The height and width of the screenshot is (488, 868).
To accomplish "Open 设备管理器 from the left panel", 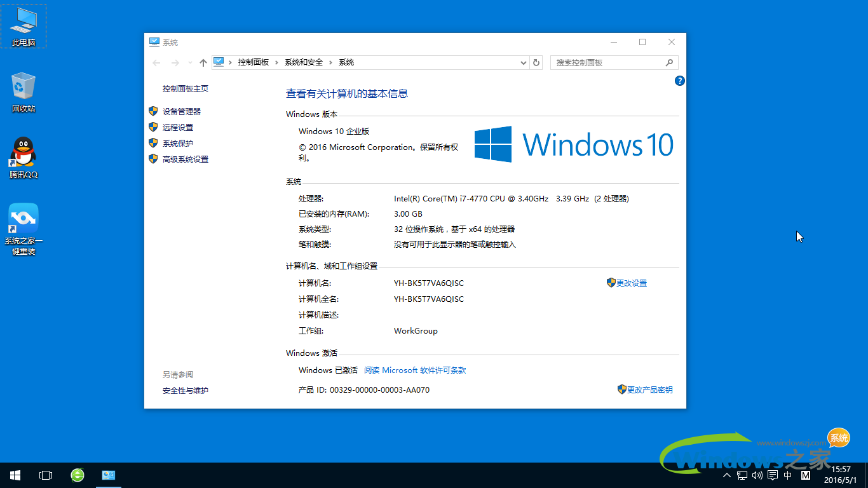I will tap(182, 111).
